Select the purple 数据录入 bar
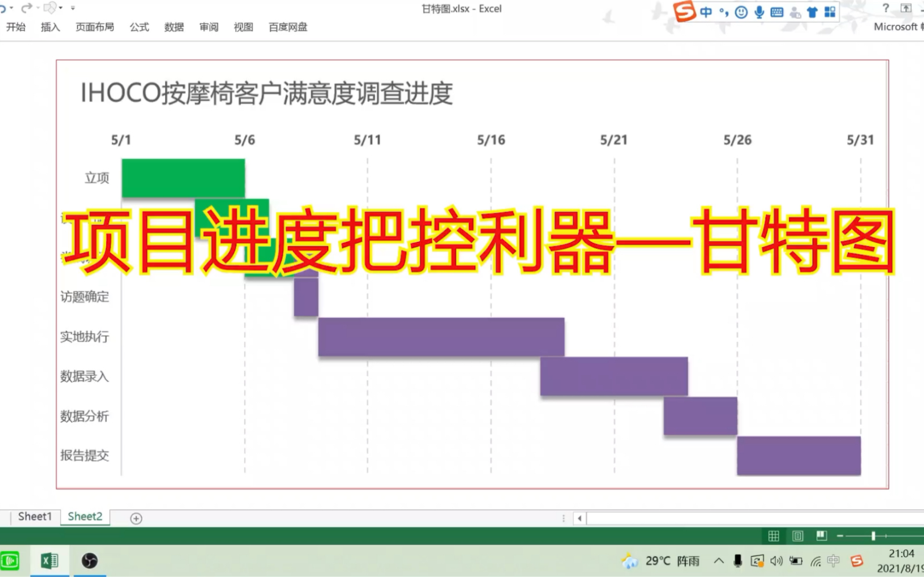Screen dimensions: 924x577 pos(614,376)
